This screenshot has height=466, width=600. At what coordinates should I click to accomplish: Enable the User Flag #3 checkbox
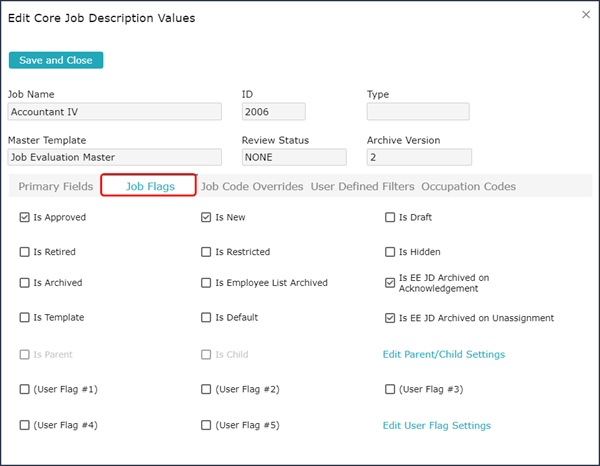coord(390,389)
